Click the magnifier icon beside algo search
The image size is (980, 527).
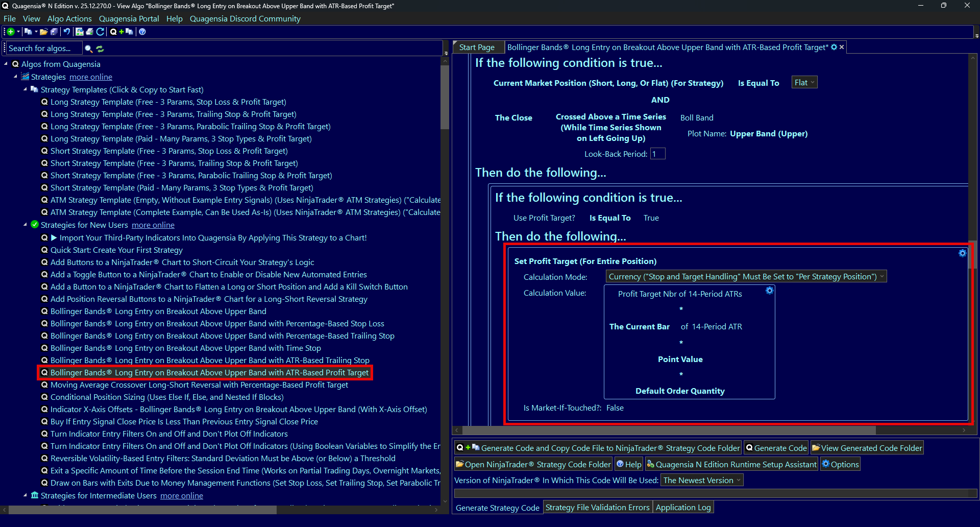point(88,49)
